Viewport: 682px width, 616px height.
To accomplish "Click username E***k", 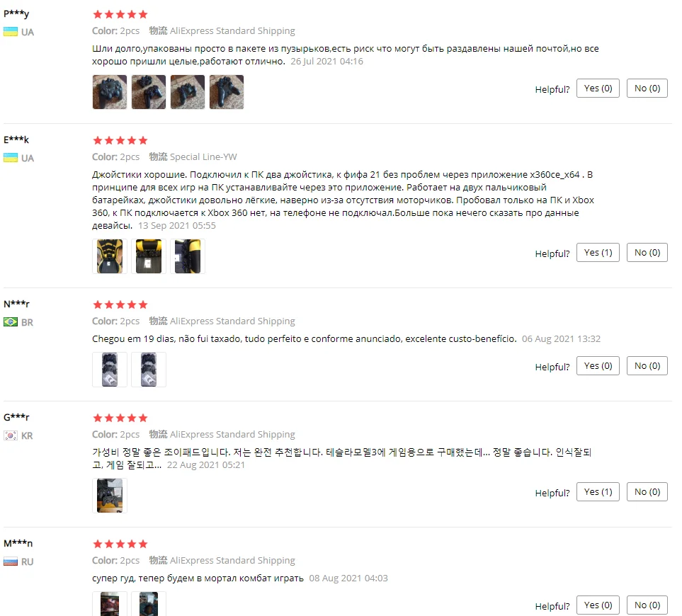I will 16,139.
